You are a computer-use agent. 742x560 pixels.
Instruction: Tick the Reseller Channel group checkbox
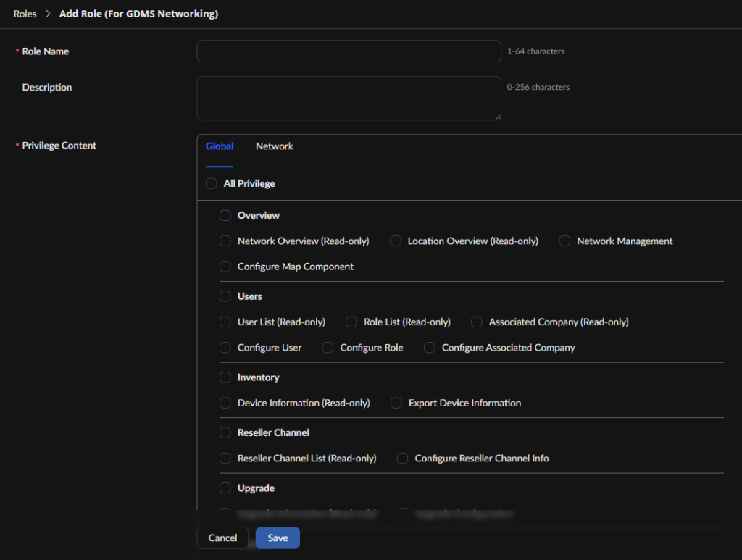pos(225,432)
